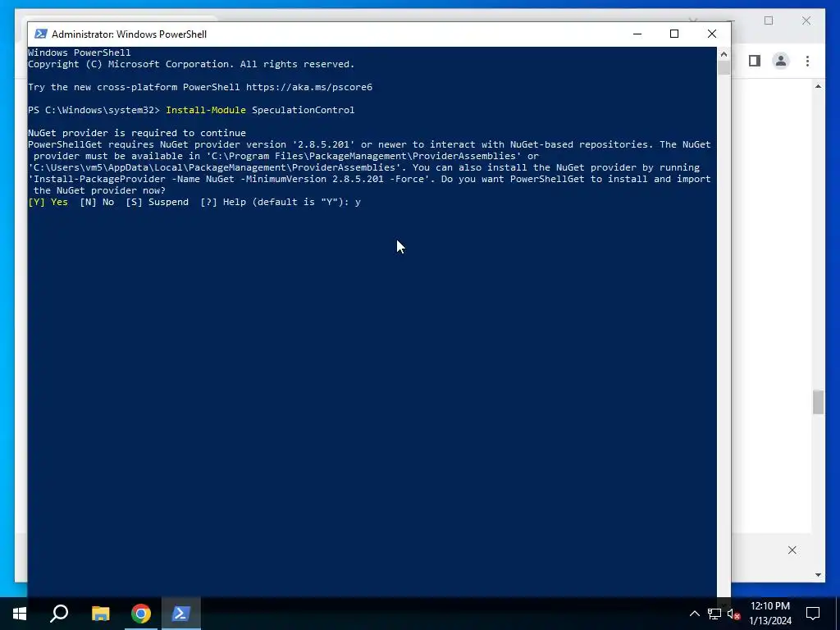Image resolution: width=840 pixels, height=630 pixels.
Task: Click the 'SpeculationControl' text
Action: [x=304, y=110]
